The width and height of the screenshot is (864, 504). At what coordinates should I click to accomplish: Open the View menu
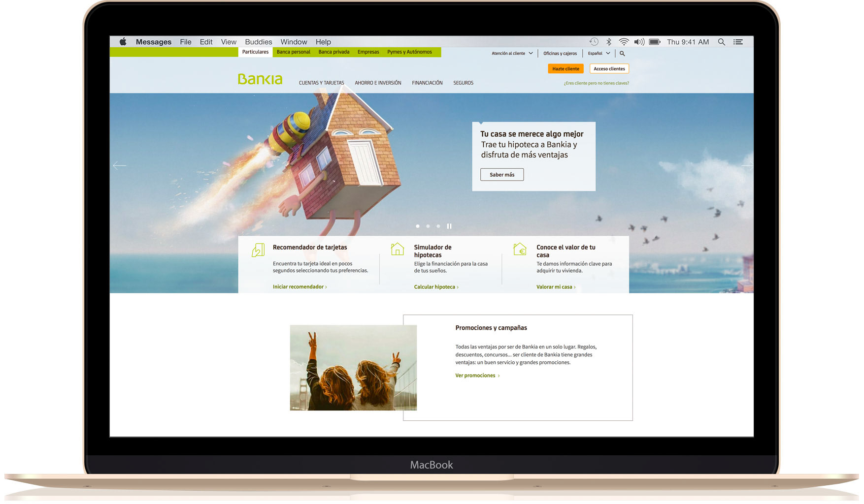[229, 42]
